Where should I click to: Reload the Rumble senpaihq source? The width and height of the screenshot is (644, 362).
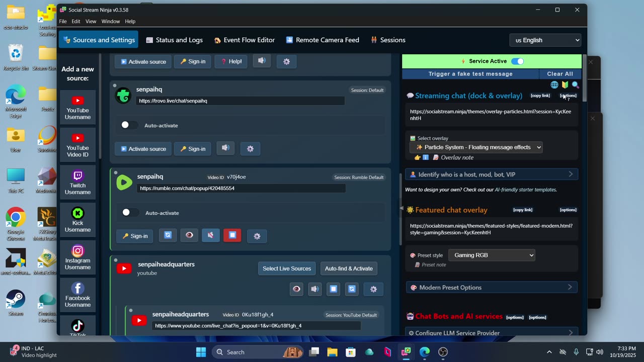click(x=168, y=235)
